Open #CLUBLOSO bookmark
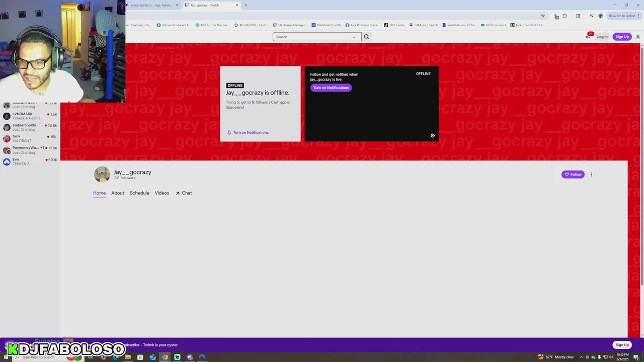Image resolution: width=644 pixels, height=362 pixels. click(251, 25)
